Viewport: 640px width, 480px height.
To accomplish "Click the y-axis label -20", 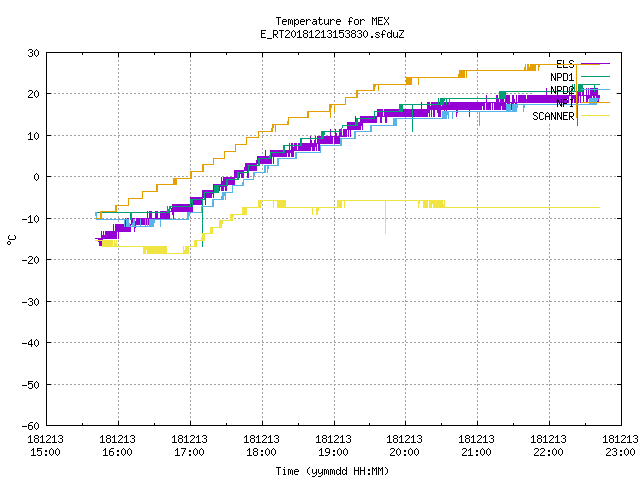I will pyautogui.click(x=31, y=260).
